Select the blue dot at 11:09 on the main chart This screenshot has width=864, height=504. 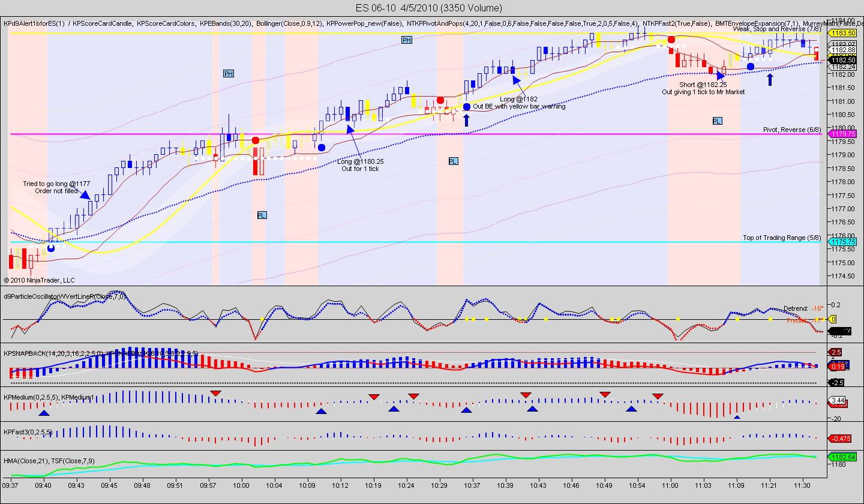tap(751, 67)
